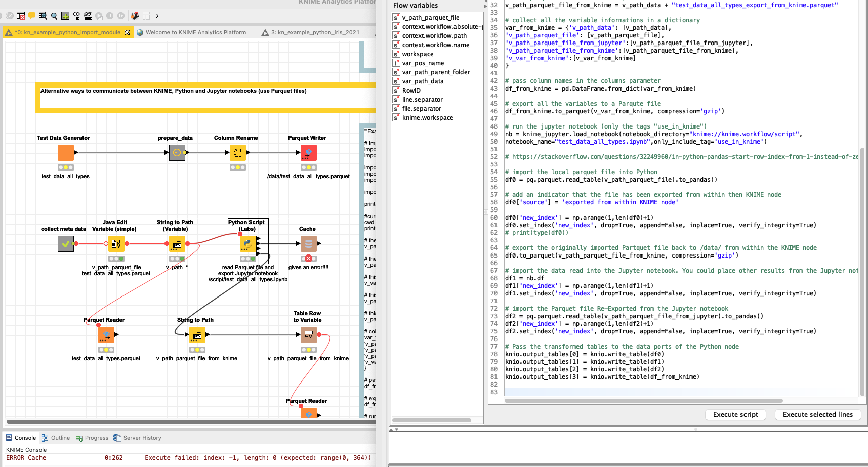
Task: Open the Outline tab
Action: (x=56, y=438)
